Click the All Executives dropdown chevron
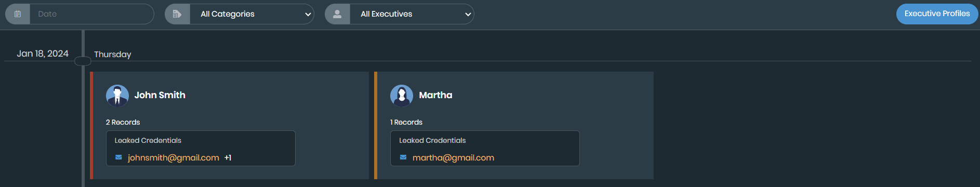Viewport: 980px width, 187px height. pos(468,15)
